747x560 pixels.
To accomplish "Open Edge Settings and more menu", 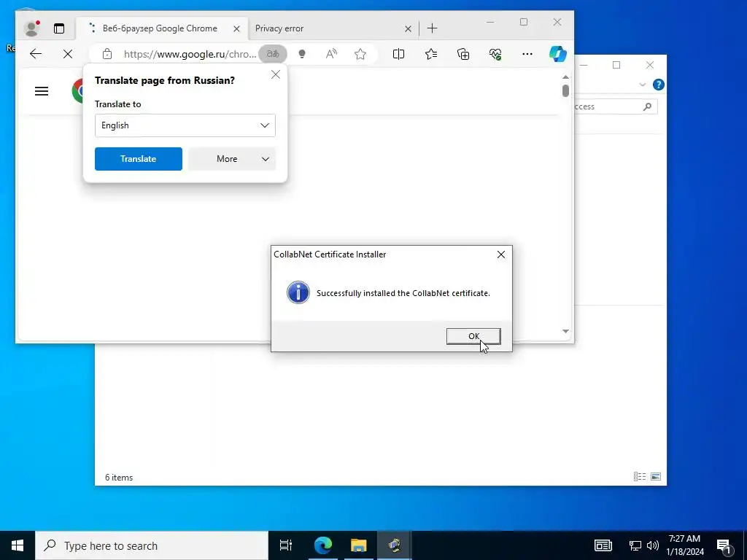I will 527,54.
